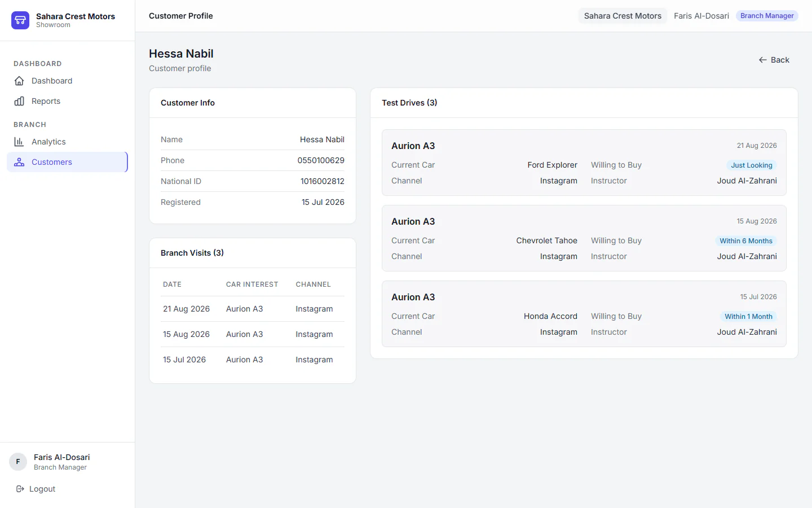The width and height of the screenshot is (812, 508).
Task: Click 15 Aug 2026 in Branch Visits table
Action: coord(186,334)
